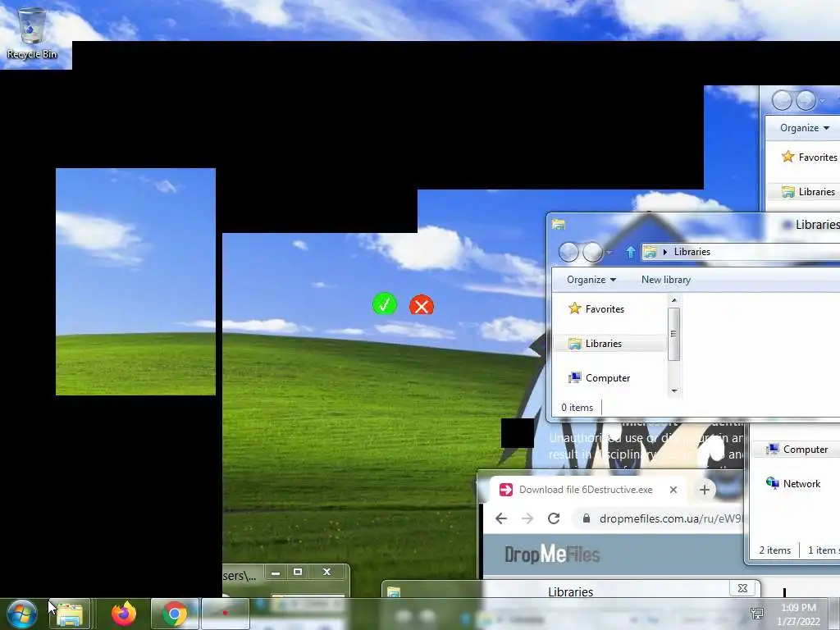Open the Recycle Bin desktop icon

pyautogui.click(x=32, y=33)
